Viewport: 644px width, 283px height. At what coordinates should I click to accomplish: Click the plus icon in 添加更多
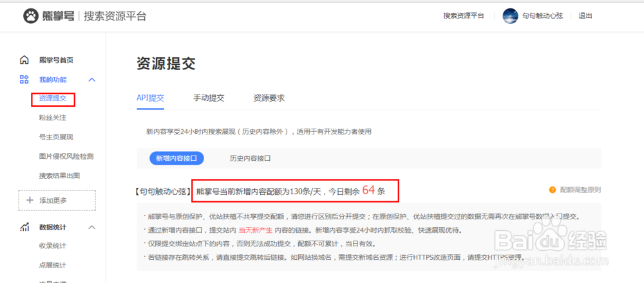[30, 200]
